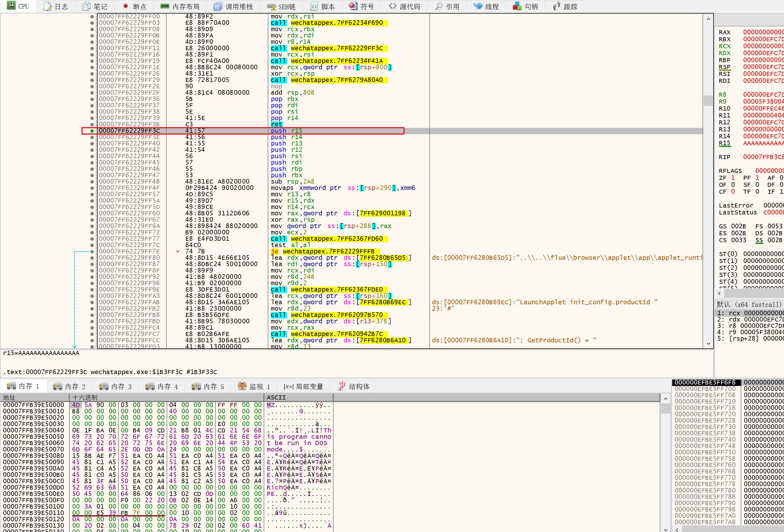Click GetProductId() comment string
The image size is (784, 532).
pos(514,341)
